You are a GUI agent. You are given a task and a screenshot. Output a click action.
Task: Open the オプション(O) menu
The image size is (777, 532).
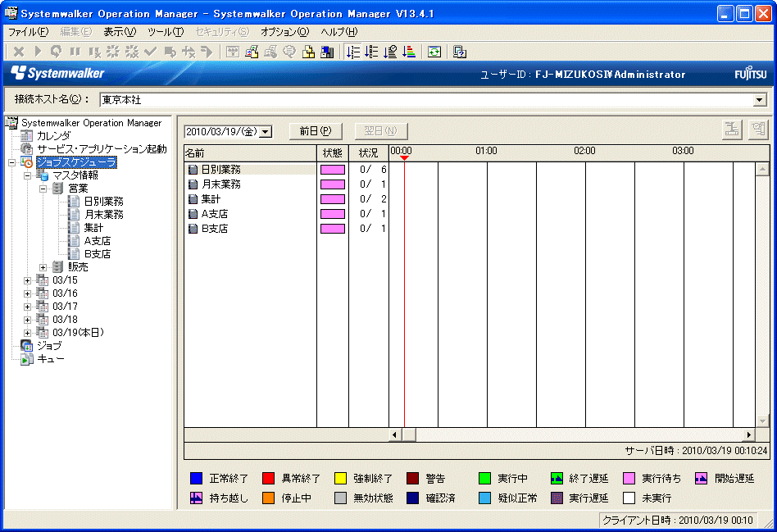[284, 32]
